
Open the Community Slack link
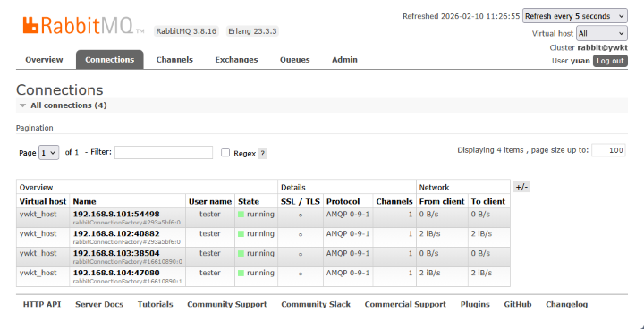(316, 304)
